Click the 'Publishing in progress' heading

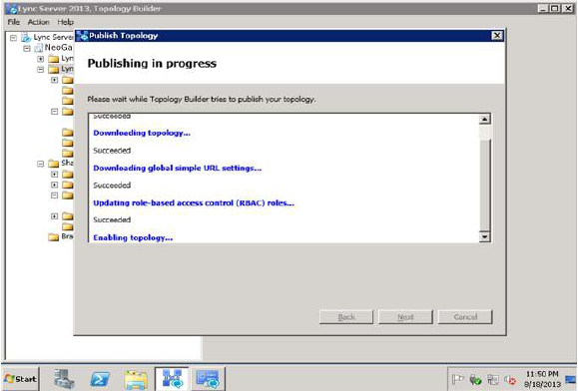pyautogui.click(x=152, y=64)
